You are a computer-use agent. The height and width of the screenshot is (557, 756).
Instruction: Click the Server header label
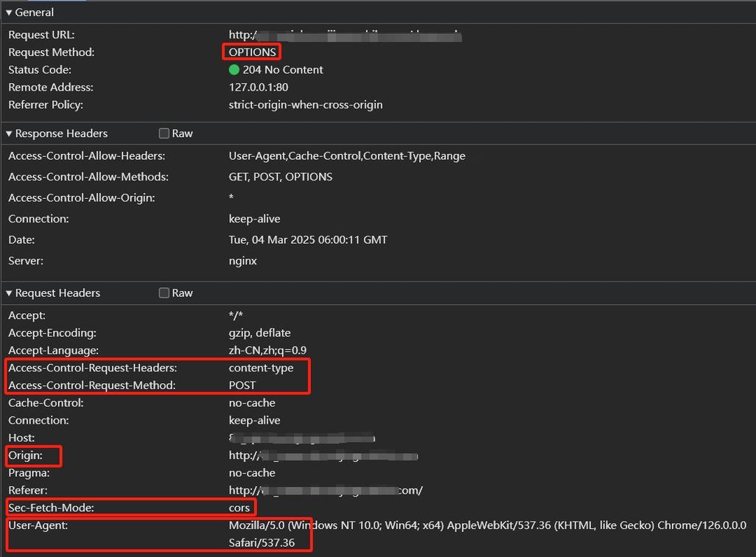26,261
